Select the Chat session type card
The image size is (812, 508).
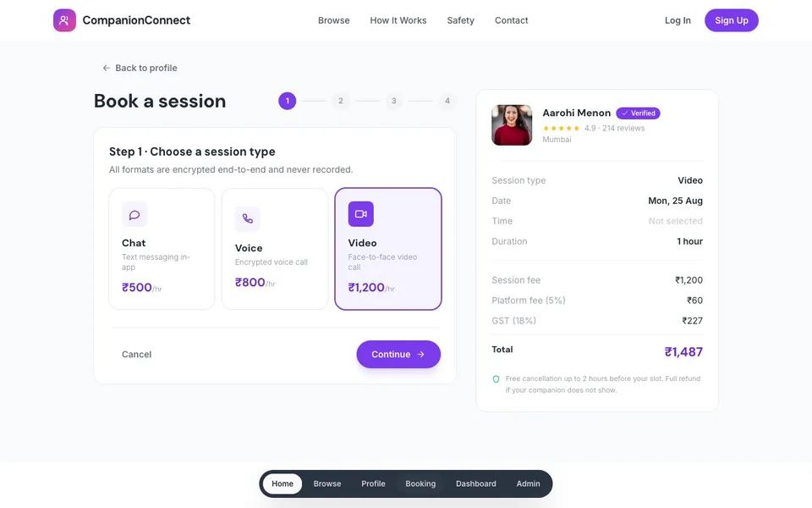click(162, 249)
